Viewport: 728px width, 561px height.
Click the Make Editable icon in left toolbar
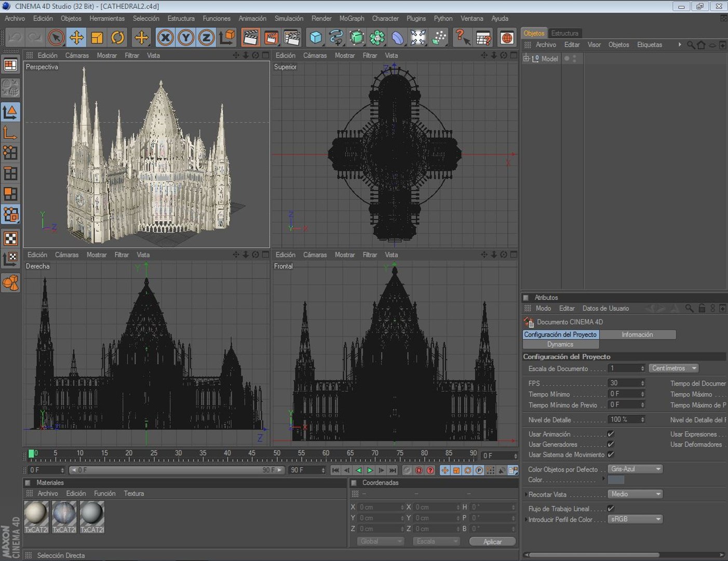pyautogui.click(x=10, y=88)
